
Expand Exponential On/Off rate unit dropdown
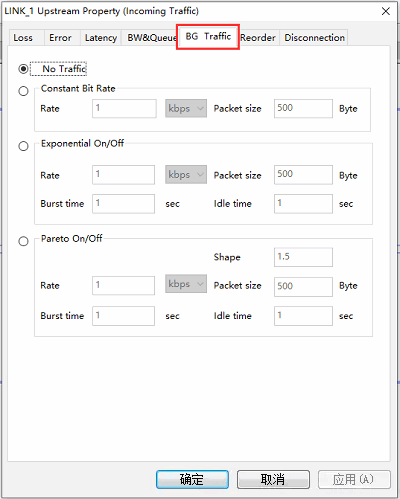click(186, 174)
